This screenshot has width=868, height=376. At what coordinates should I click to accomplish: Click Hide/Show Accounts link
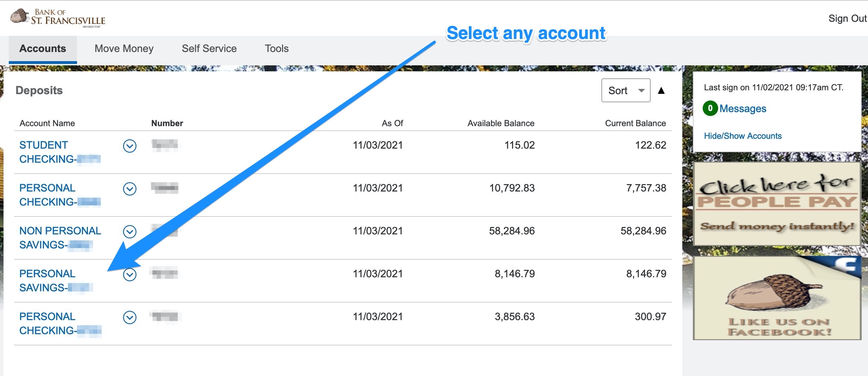click(743, 136)
